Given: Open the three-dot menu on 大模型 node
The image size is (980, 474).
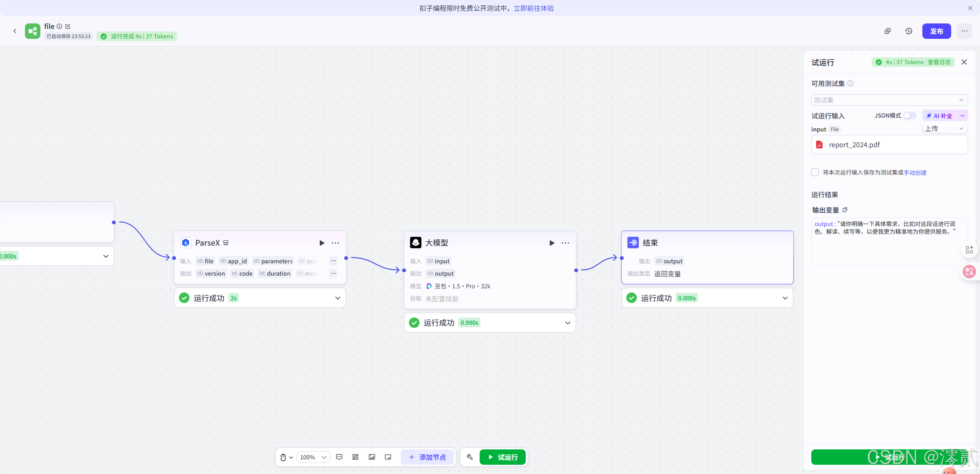Looking at the screenshot, I should pyautogui.click(x=565, y=243).
